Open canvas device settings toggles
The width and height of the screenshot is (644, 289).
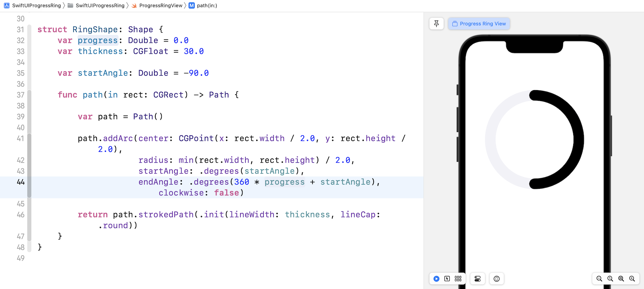point(478,279)
